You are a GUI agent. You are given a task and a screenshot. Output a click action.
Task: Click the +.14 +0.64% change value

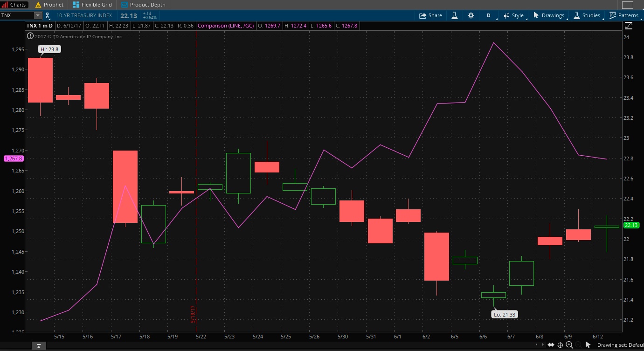[149, 15]
